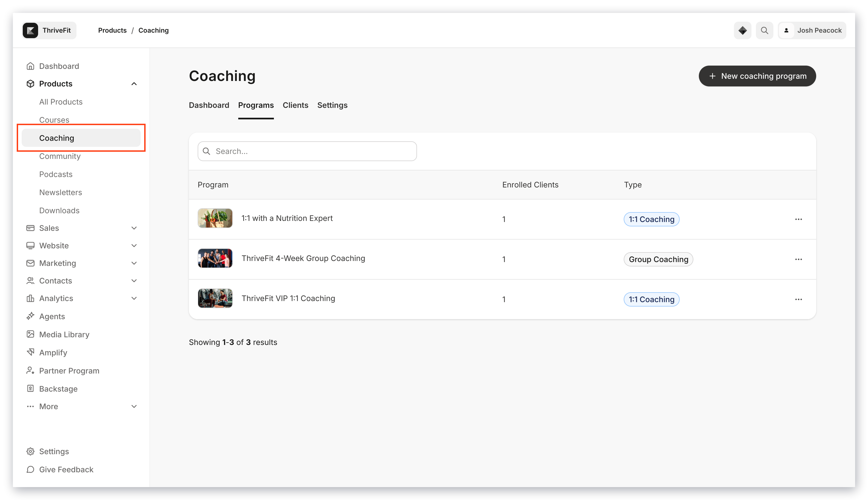Open Settings gear in sidebar
Image resolution: width=868 pixels, height=500 pixels.
pos(30,451)
